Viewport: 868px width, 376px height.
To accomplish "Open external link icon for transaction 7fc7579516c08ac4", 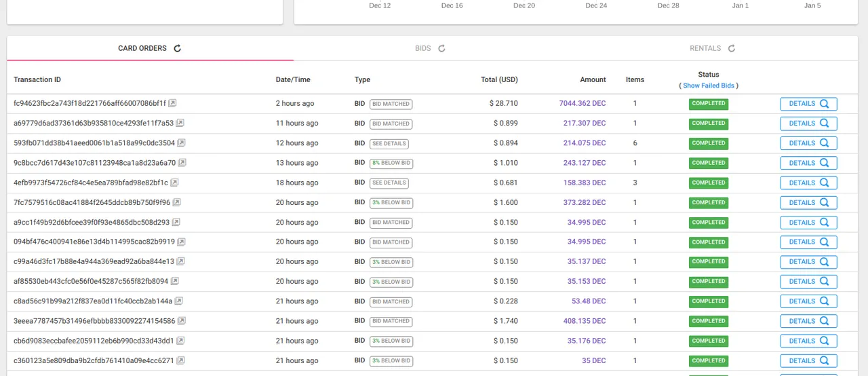I will 177,202.
